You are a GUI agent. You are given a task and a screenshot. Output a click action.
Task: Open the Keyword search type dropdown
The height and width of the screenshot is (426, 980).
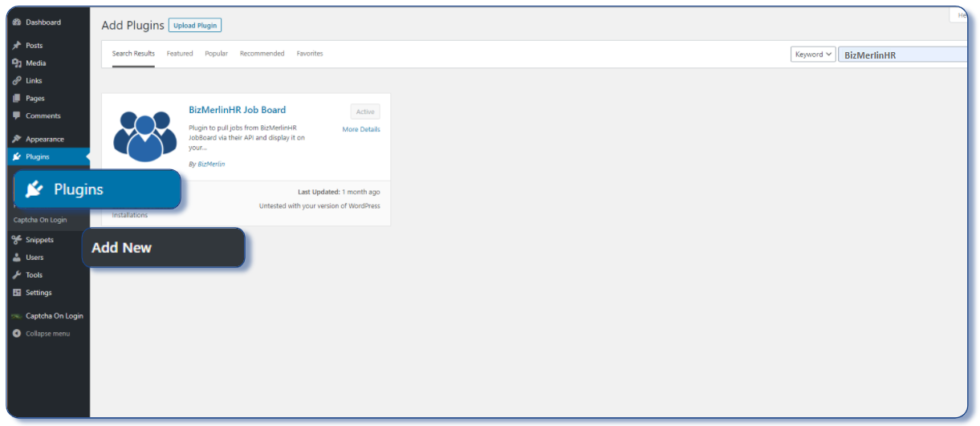[x=813, y=55]
